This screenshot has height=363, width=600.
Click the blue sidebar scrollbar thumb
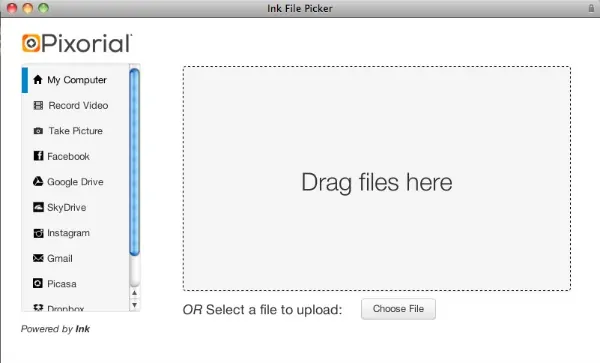134,162
